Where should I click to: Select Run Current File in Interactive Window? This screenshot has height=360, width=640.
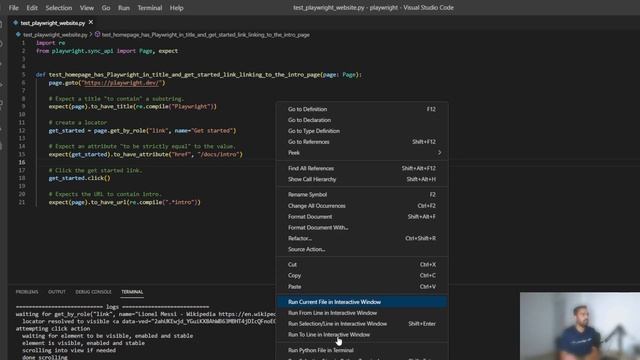click(x=362, y=302)
